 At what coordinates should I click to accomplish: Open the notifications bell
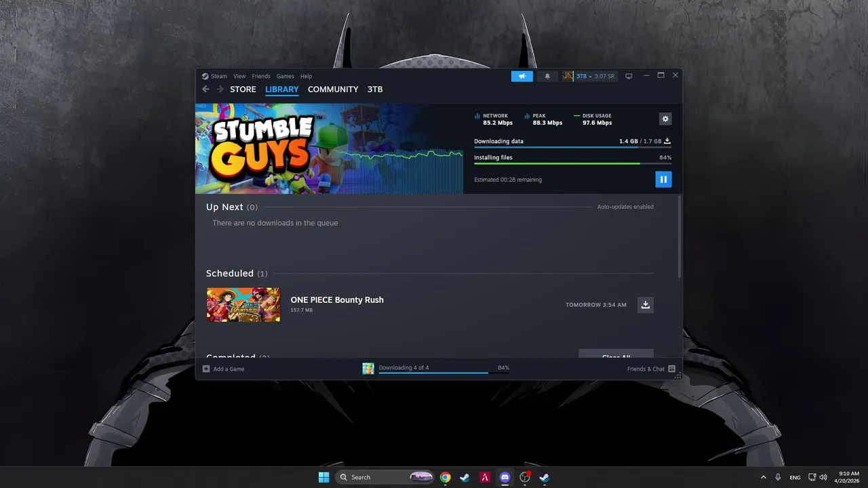tap(547, 77)
